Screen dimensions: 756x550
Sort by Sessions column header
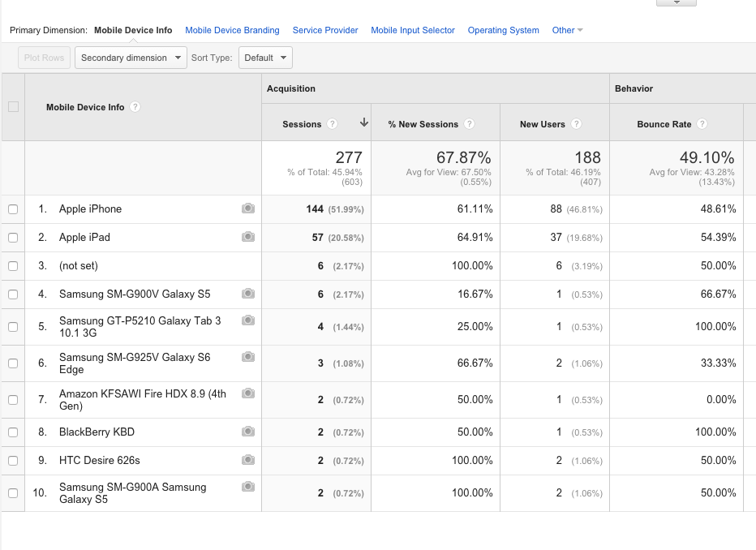point(302,124)
